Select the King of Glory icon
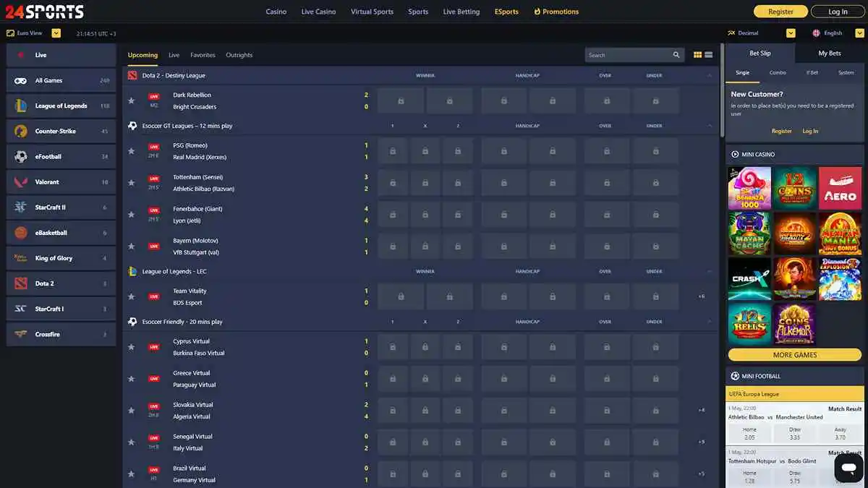The width and height of the screenshot is (868, 488). 21,258
